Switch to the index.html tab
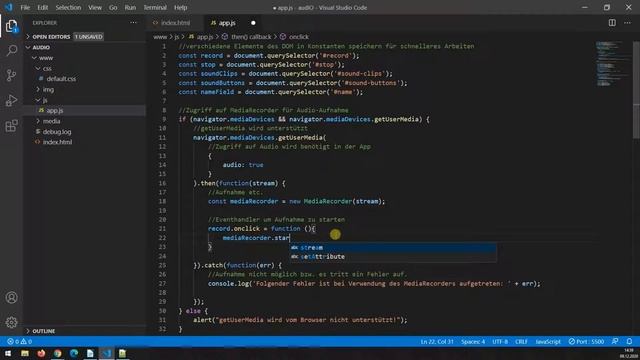The height and width of the screenshot is (360, 640). click(176, 23)
